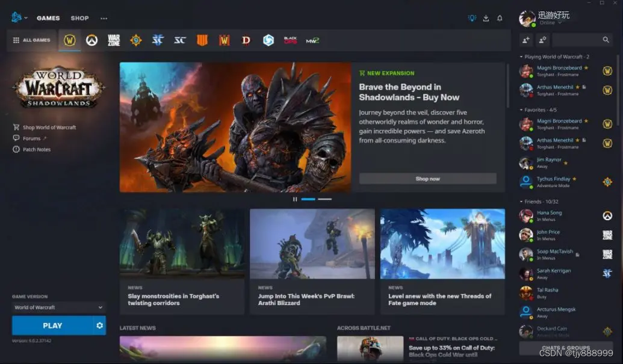Open the downloads icon
The height and width of the screenshot is (364, 623).
click(x=486, y=18)
